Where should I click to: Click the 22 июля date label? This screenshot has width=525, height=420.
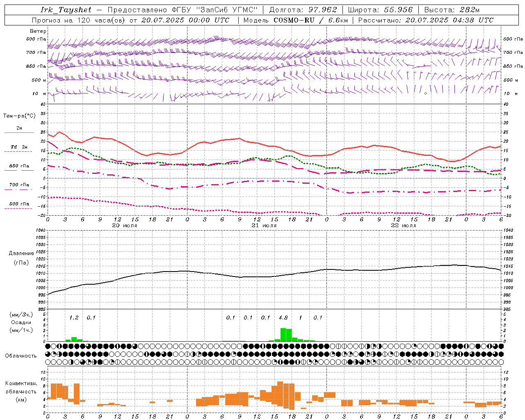click(403, 225)
